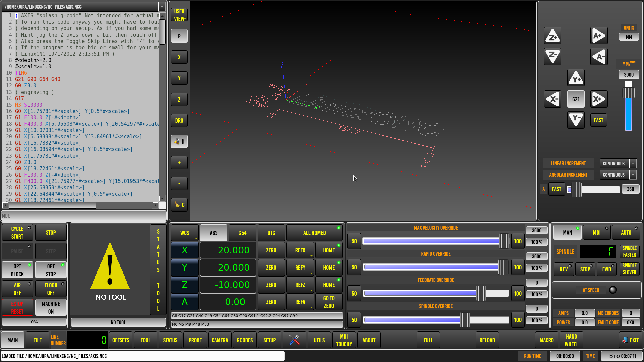
Task: Adjust the Spindle Override slider
Action: click(436, 320)
